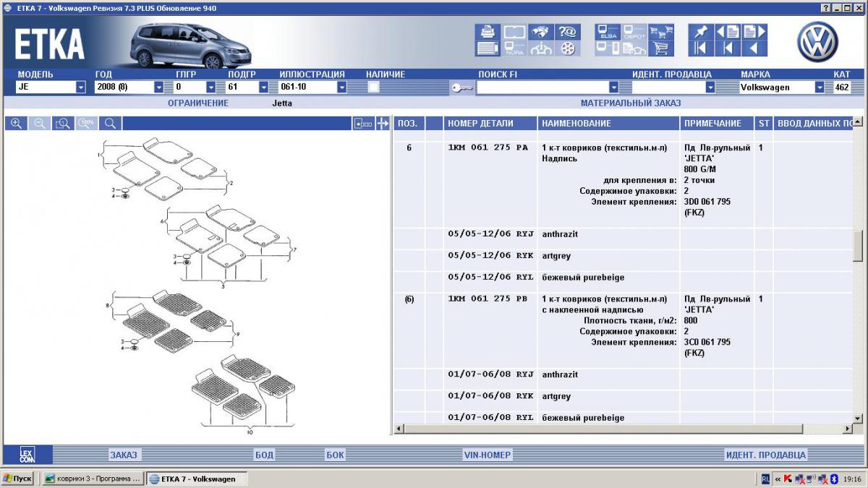Click the DEPOT icon
Viewport: 868px width, 488px height.
pyautogui.click(x=634, y=32)
